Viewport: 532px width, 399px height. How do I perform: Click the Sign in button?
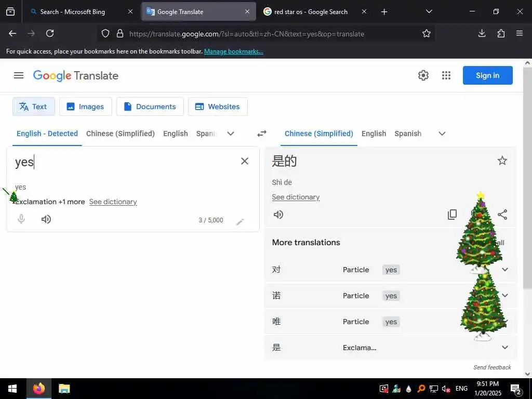(487, 75)
